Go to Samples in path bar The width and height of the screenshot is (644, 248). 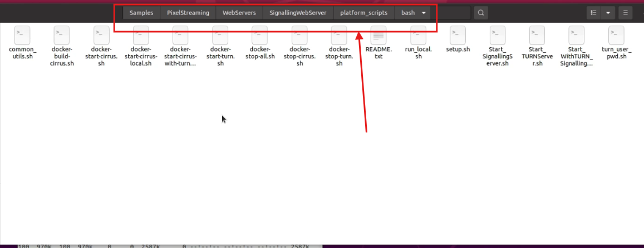click(141, 13)
